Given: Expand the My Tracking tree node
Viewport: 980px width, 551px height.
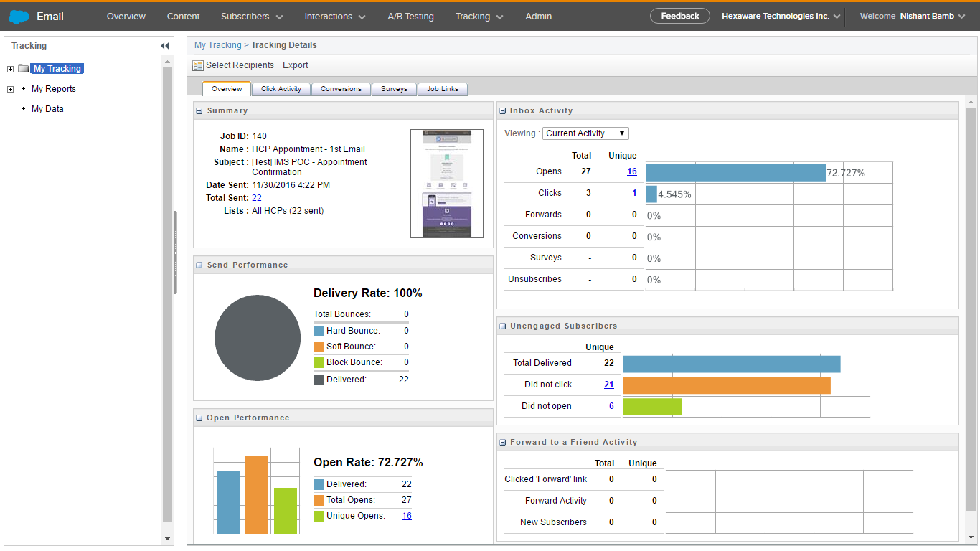Looking at the screenshot, I should tap(10, 70).
